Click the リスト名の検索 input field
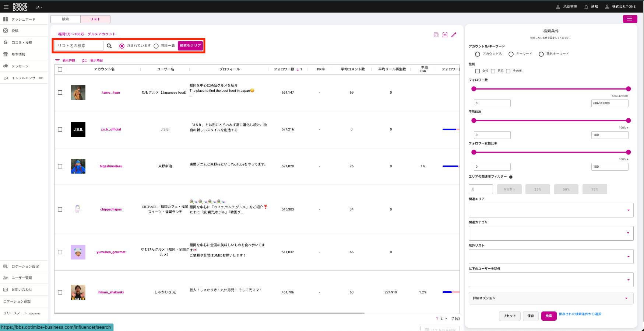 click(79, 46)
